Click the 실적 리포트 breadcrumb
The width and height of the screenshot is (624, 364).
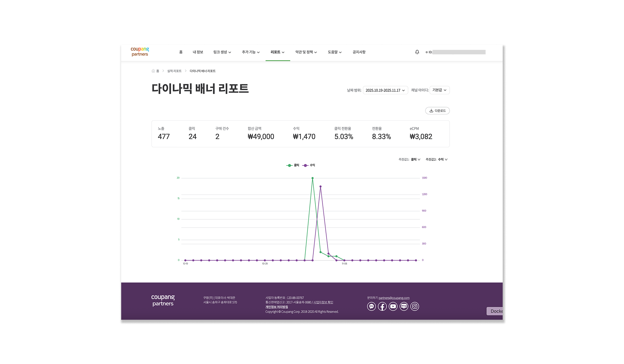tap(174, 71)
